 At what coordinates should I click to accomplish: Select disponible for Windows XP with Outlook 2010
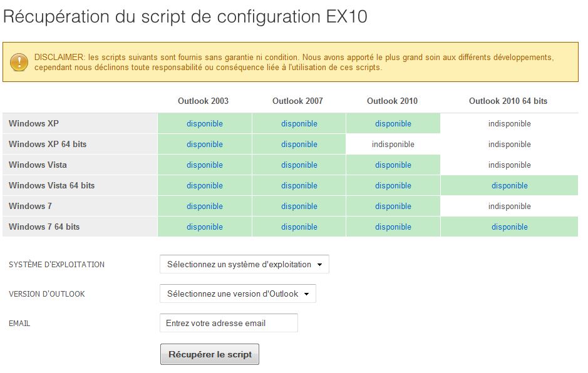pyautogui.click(x=393, y=123)
